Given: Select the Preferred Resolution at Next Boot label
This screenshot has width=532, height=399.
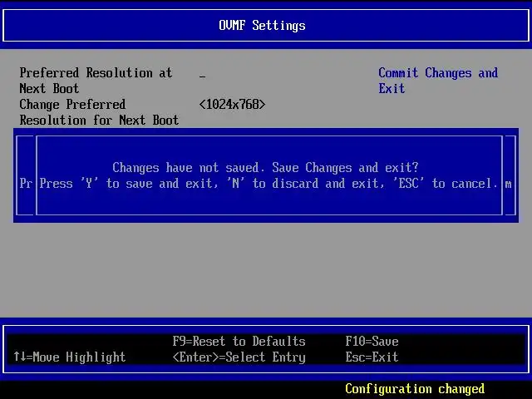Looking at the screenshot, I should [x=96, y=81].
